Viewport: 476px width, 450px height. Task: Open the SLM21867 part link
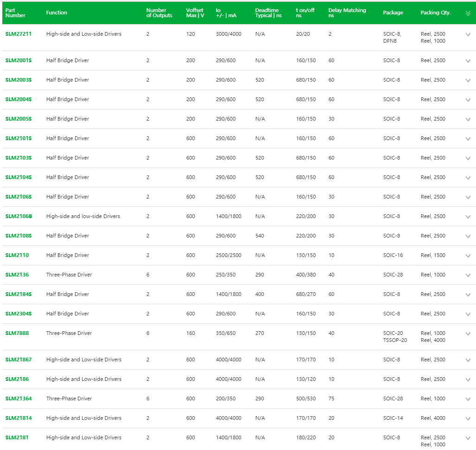click(x=18, y=360)
